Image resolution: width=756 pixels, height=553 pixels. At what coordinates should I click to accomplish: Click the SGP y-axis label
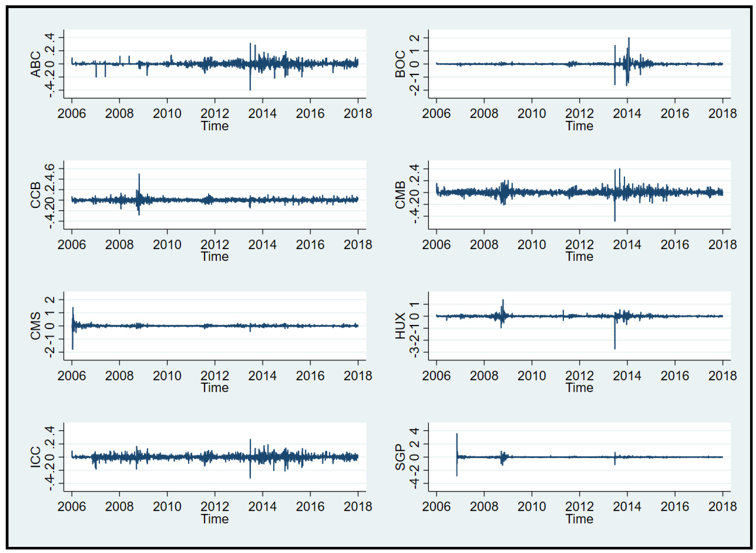tap(400, 457)
